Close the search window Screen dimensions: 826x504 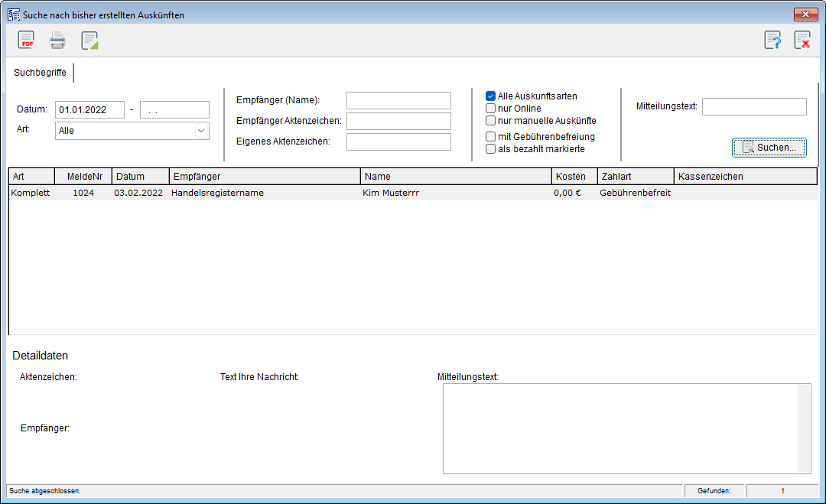click(x=805, y=15)
